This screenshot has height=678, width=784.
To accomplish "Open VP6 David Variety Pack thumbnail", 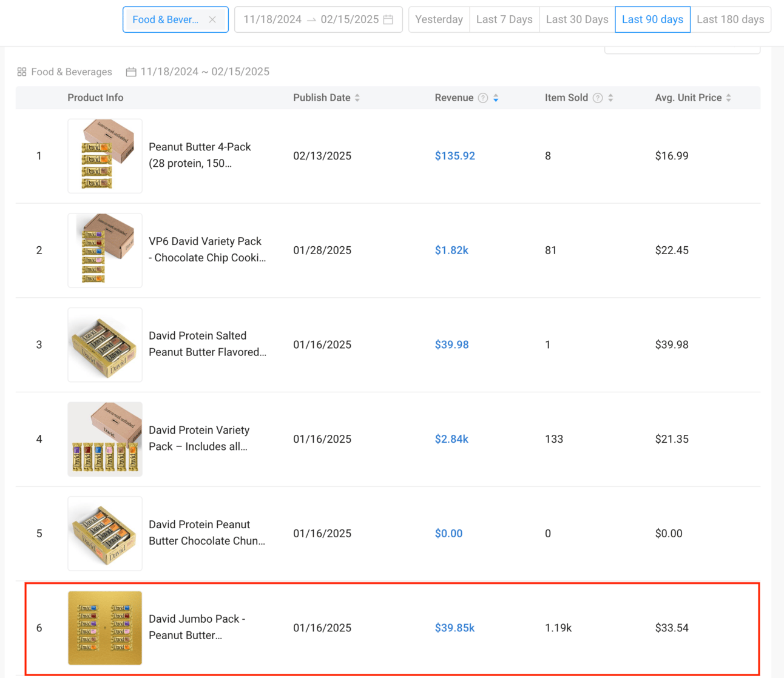I will pyautogui.click(x=105, y=250).
